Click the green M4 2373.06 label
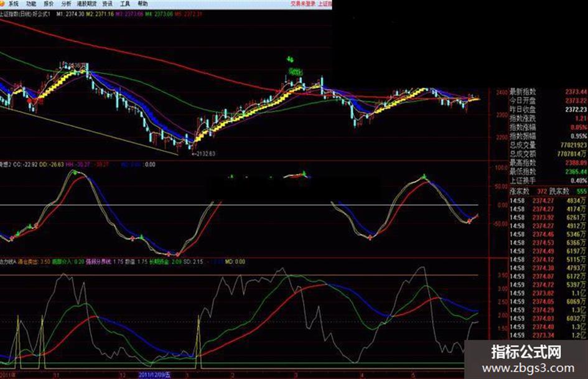The height and width of the screenshot is (379, 588). (x=159, y=14)
